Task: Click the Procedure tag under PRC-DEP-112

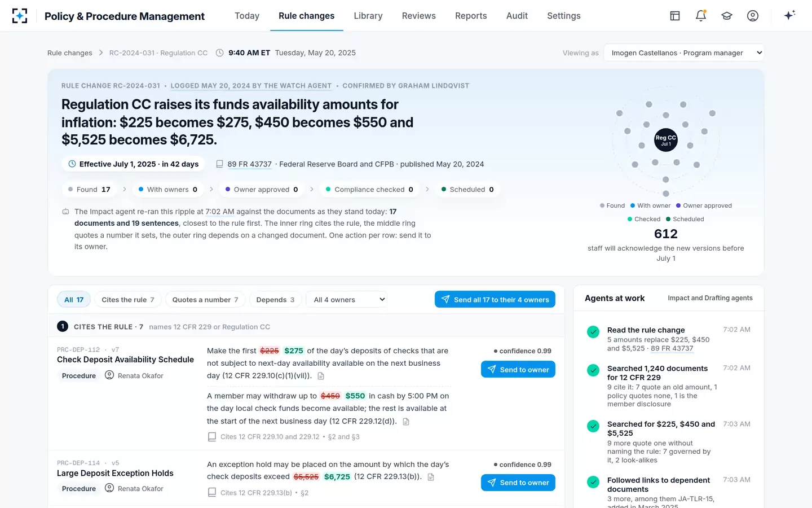Action: pos(79,376)
